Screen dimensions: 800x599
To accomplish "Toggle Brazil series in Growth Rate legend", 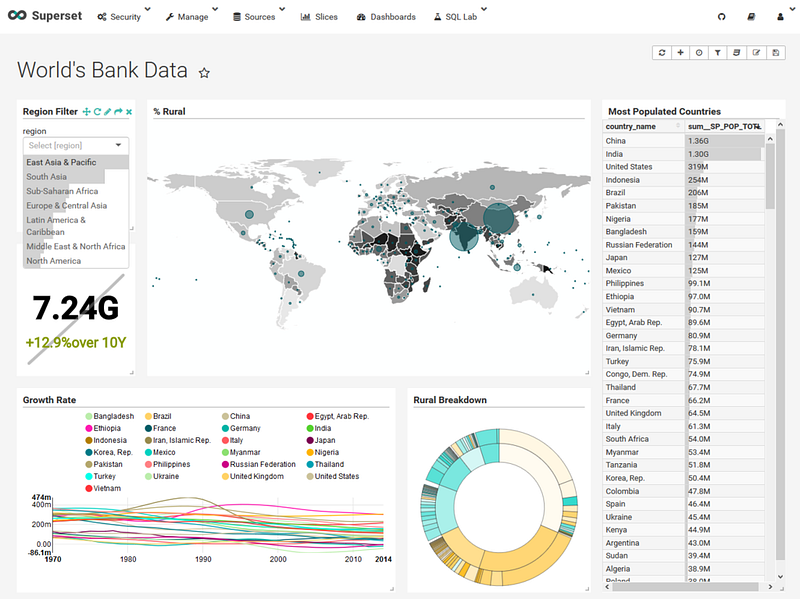I will pos(158,416).
